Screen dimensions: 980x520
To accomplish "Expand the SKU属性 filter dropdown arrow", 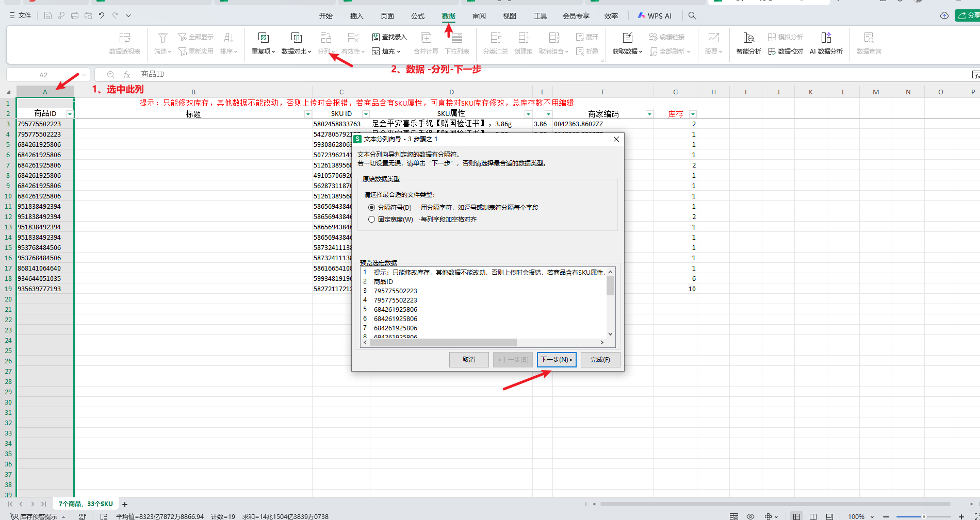I will pyautogui.click(x=528, y=114).
